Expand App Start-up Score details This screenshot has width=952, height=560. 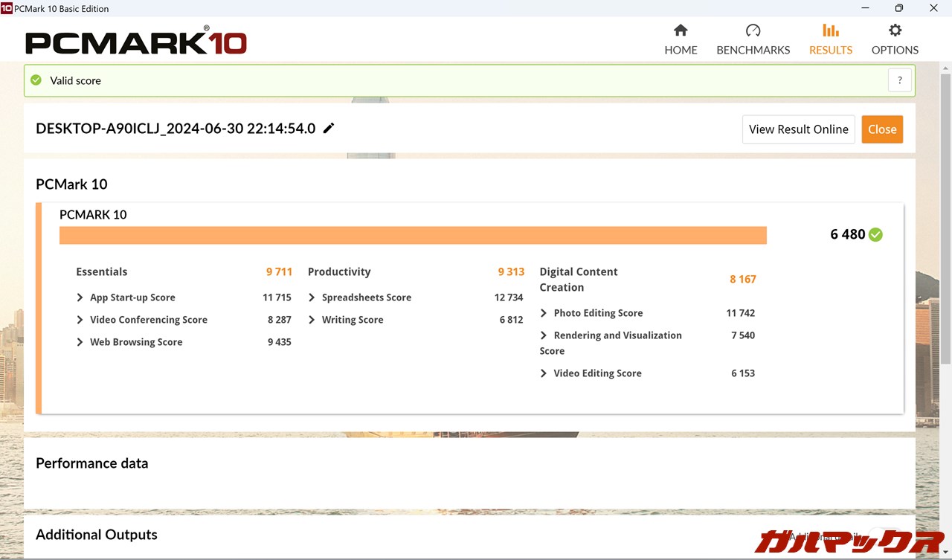pos(80,297)
